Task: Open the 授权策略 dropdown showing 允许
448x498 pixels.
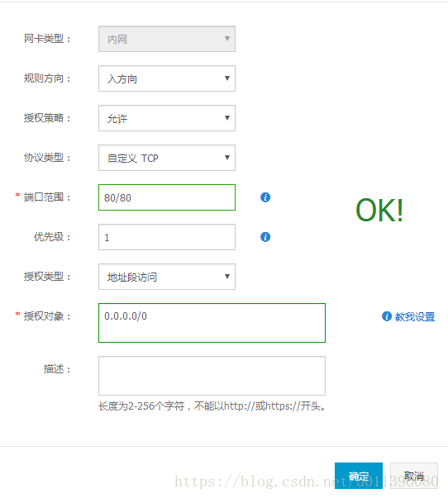Action: tap(167, 118)
